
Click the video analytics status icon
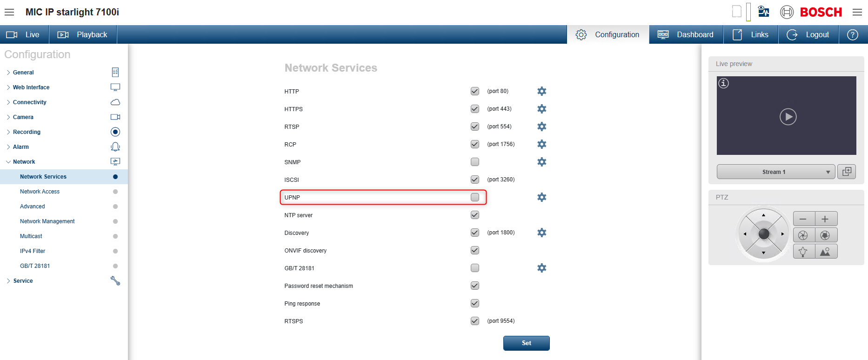coord(763,12)
